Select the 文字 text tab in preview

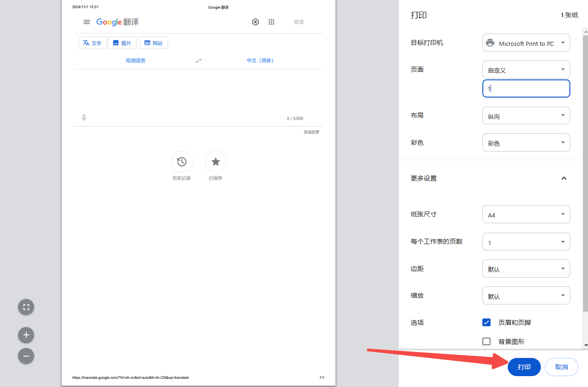click(x=92, y=43)
